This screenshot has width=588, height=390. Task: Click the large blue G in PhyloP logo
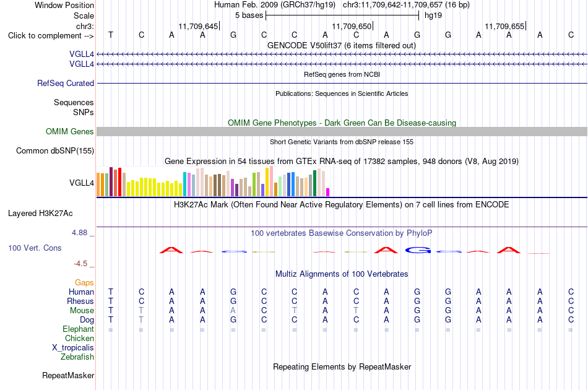(417, 249)
